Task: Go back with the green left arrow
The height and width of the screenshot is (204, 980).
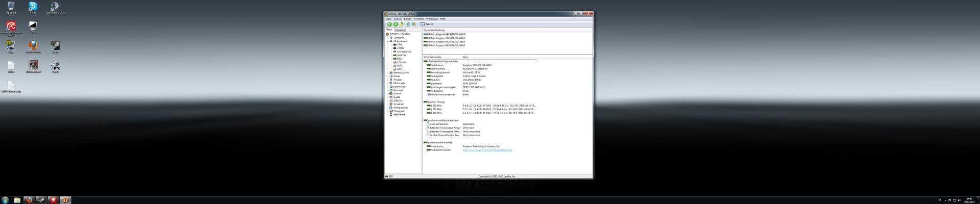Action: [x=389, y=24]
